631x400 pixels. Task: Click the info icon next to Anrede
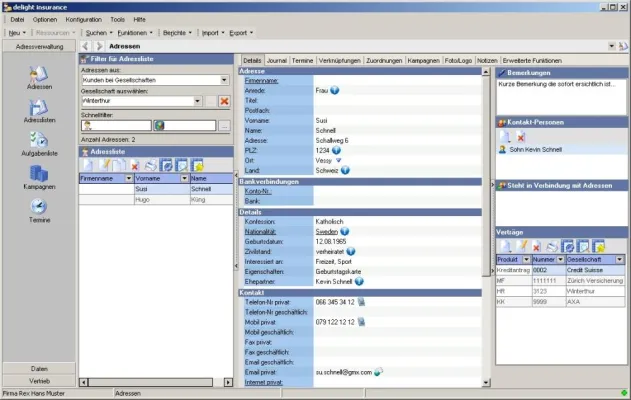(334, 90)
